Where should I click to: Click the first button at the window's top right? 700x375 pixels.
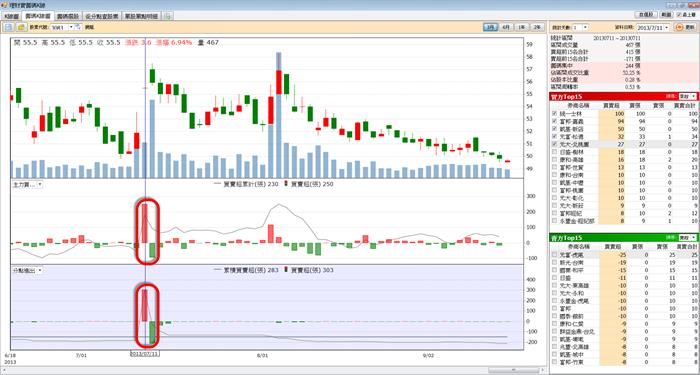point(647,15)
